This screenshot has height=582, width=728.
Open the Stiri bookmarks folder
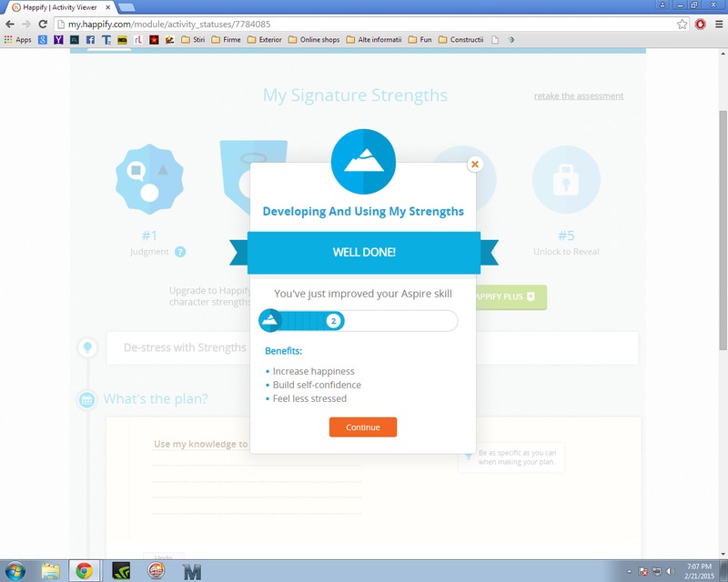(193, 40)
